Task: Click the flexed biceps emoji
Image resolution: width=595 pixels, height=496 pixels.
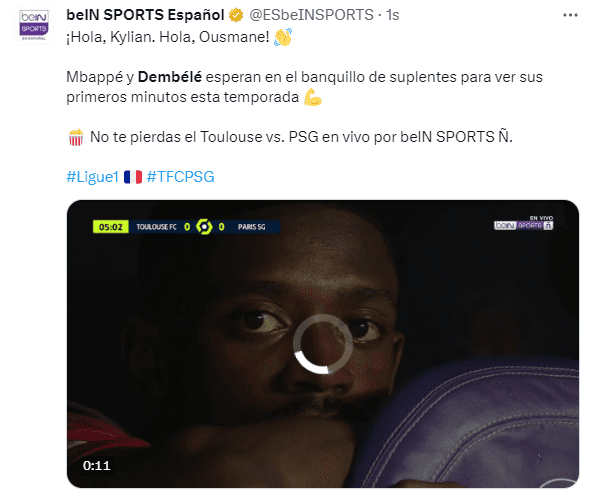Action: 313,97
